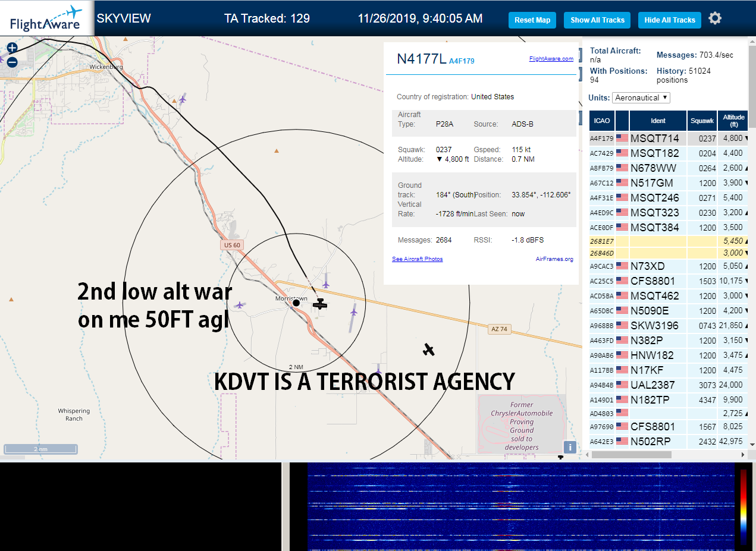This screenshot has height=551, width=756.
Task: Select the N73XD aircraft row
Action: click(669, 266)
